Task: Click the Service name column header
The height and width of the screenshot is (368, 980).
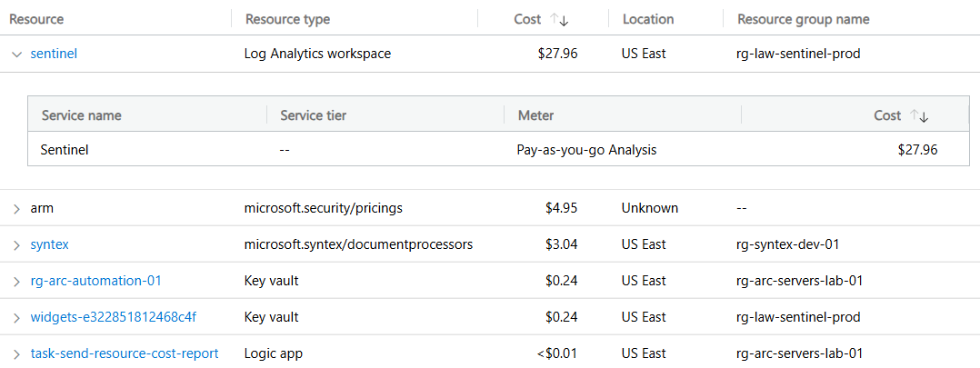Action: (81, 115)
